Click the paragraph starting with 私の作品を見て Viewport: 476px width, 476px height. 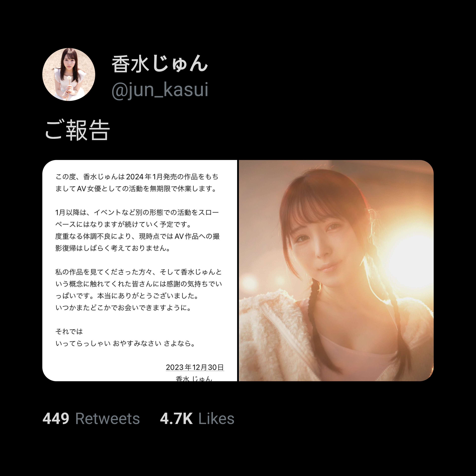[139, 290]
